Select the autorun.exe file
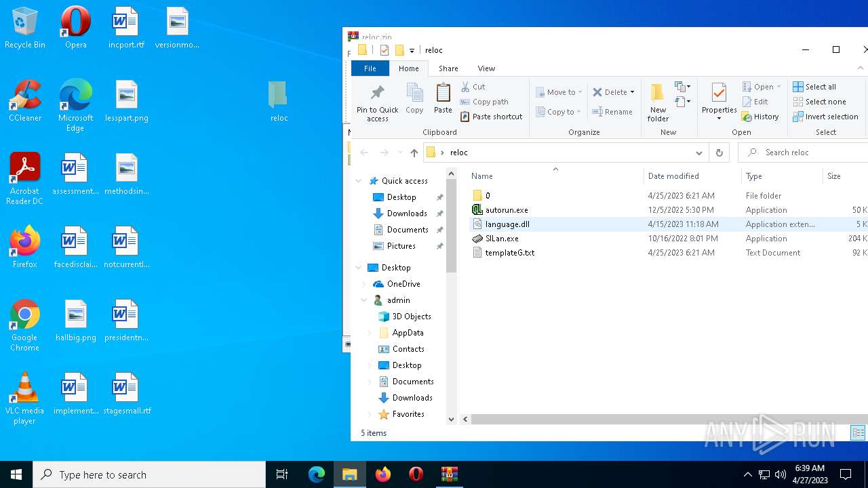Screen dimensions: 868x488 coord(507,210)
